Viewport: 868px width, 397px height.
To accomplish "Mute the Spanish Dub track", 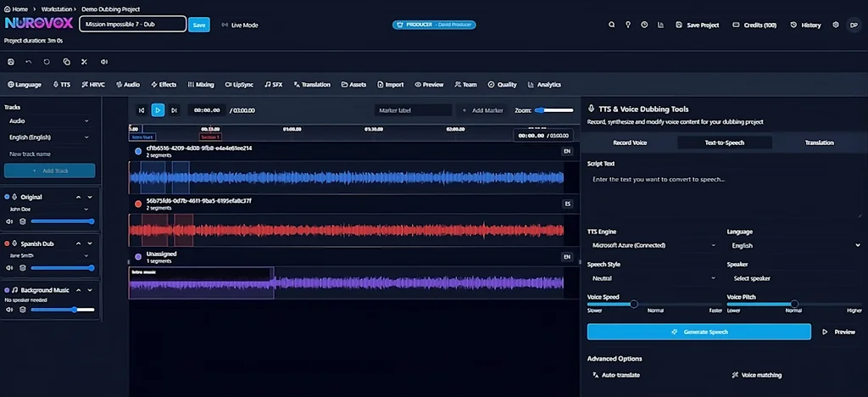I will 9,268.
